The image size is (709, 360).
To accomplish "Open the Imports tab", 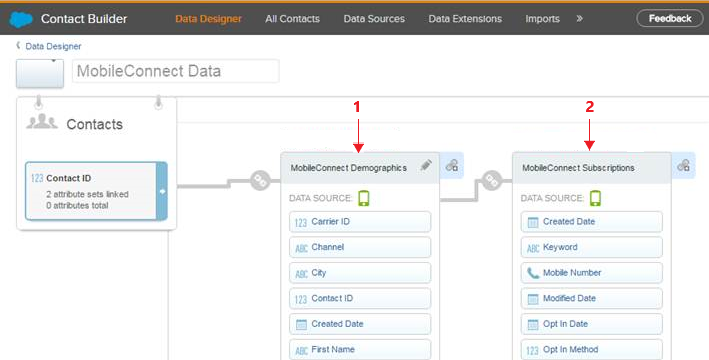I will [542, 19].
